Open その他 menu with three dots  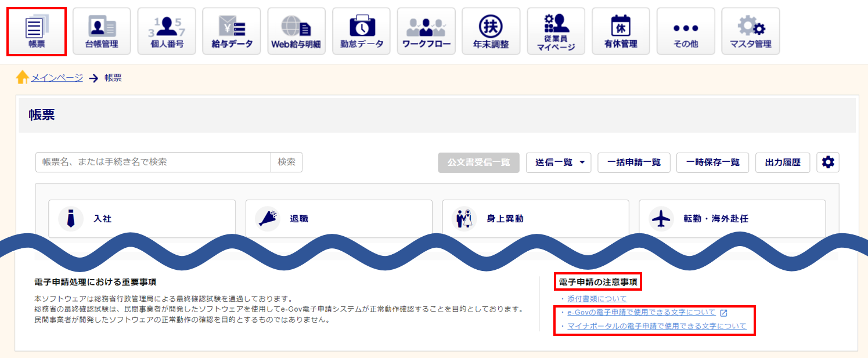tap(686, 32)
